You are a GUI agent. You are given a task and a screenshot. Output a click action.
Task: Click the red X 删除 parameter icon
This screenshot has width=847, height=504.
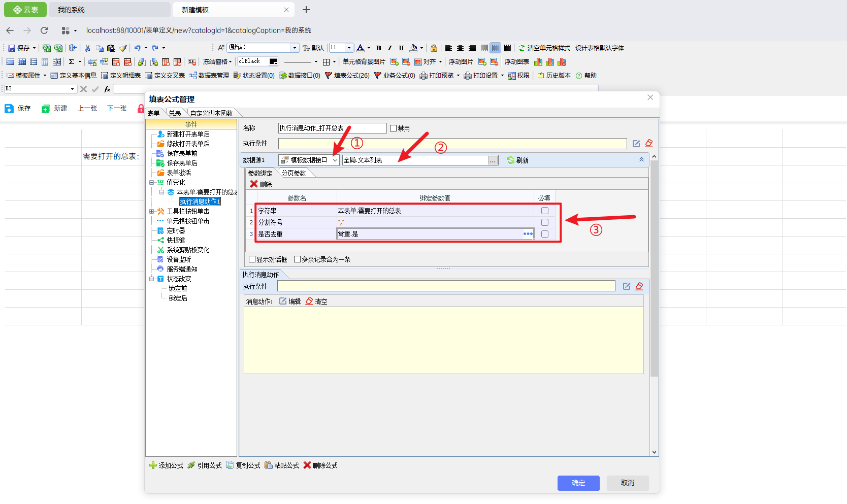click(x=254, y=184)
